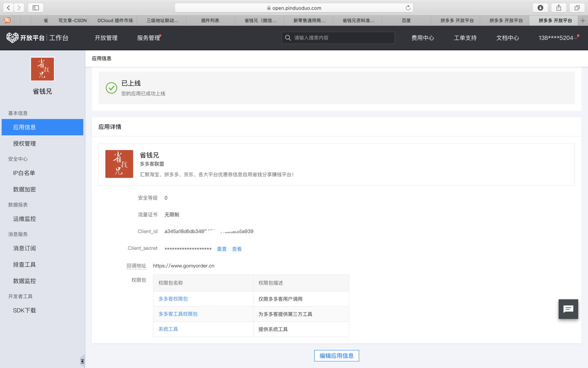This screenshot has height=368, width=588.
Task: Open the 服务管理 top menu
Action: click(x=149, y=38)
